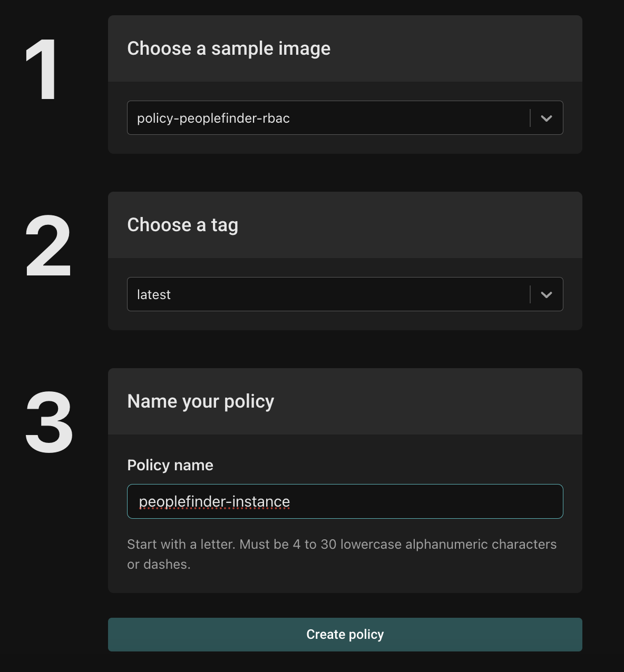Click the large step number 3
Viewport: 624px width, 672px height.
click(x=48, y=423)
